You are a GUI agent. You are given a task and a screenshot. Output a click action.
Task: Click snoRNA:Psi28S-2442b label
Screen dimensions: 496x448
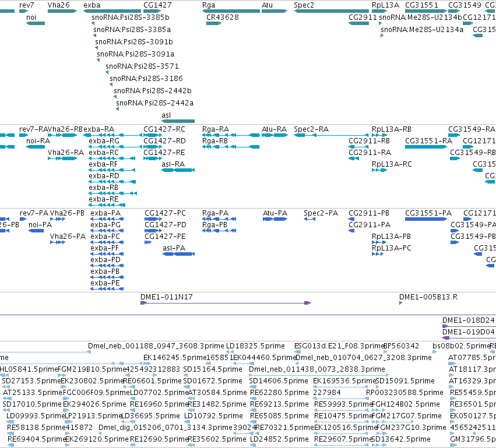pos(153,91)
